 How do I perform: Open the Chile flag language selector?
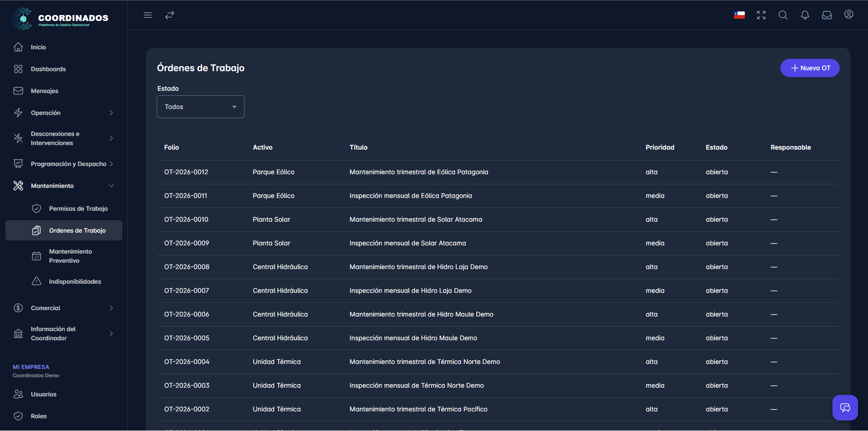(739, 15)
